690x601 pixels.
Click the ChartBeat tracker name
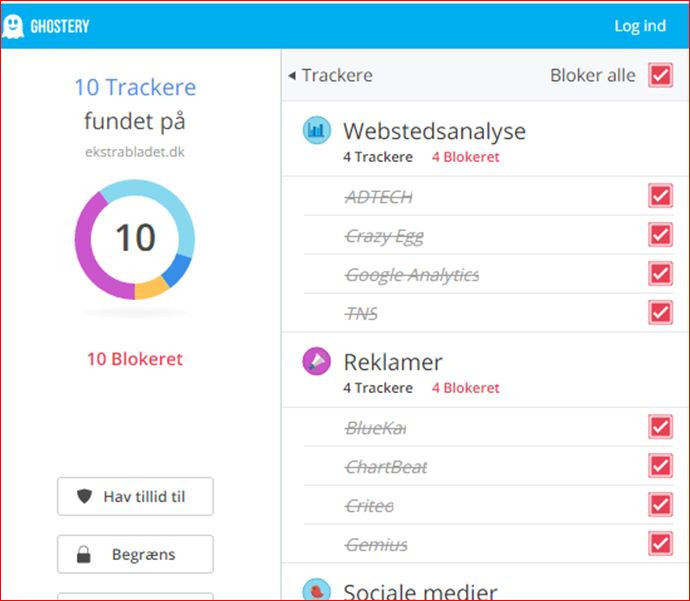click(386, 467)
